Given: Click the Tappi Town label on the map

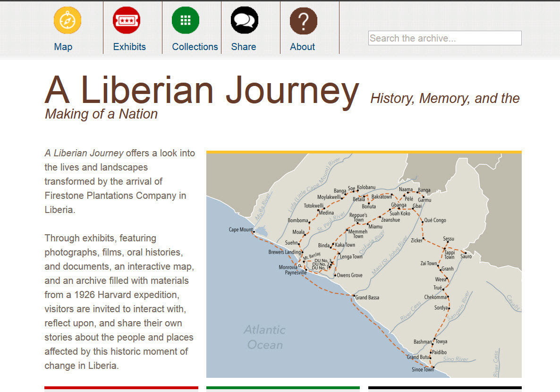Looking at the screenshot, I should [x=450, y=255].
